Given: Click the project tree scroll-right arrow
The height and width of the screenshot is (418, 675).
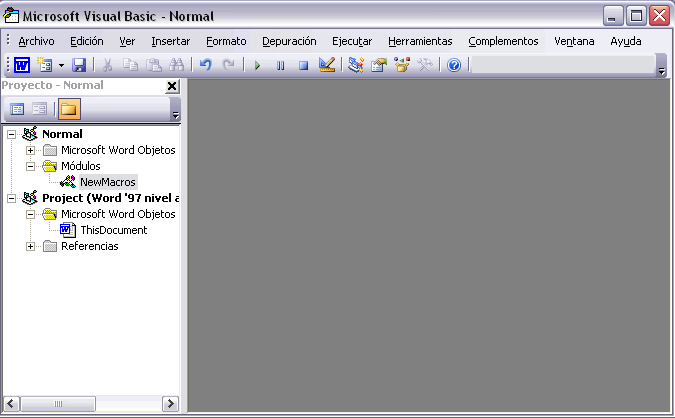Looking at the screenshot, I should click(170, 404).
